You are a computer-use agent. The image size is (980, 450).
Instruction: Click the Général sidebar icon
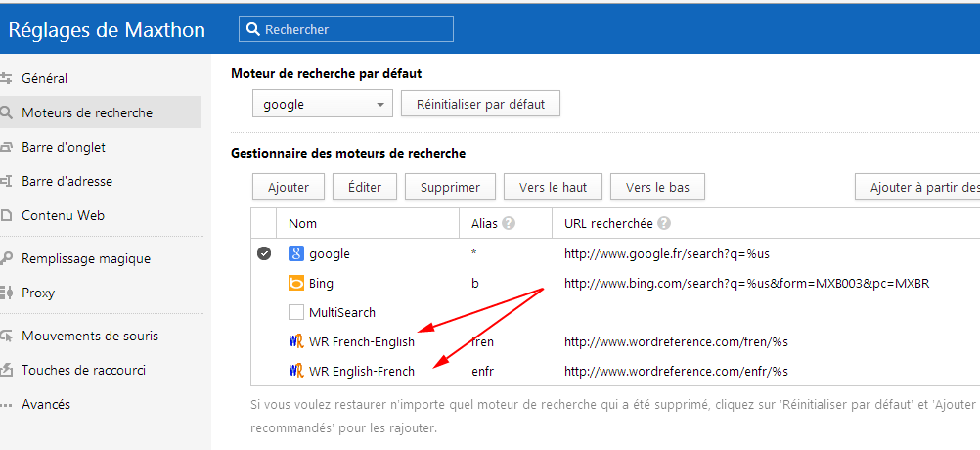point(6,78)
